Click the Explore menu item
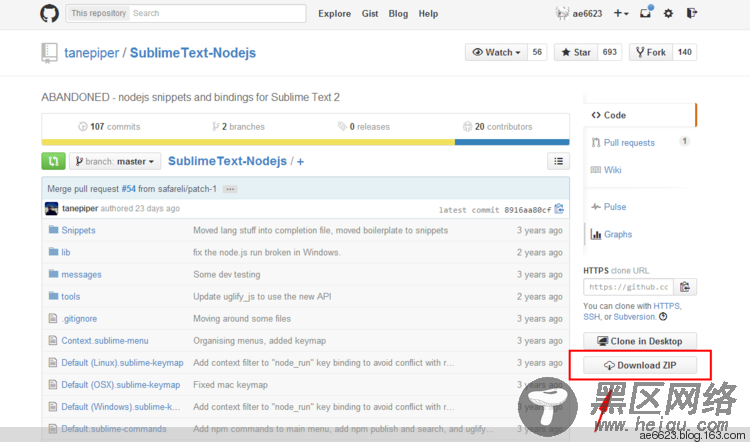The image size is (750, 442). (x=334, y=14)
